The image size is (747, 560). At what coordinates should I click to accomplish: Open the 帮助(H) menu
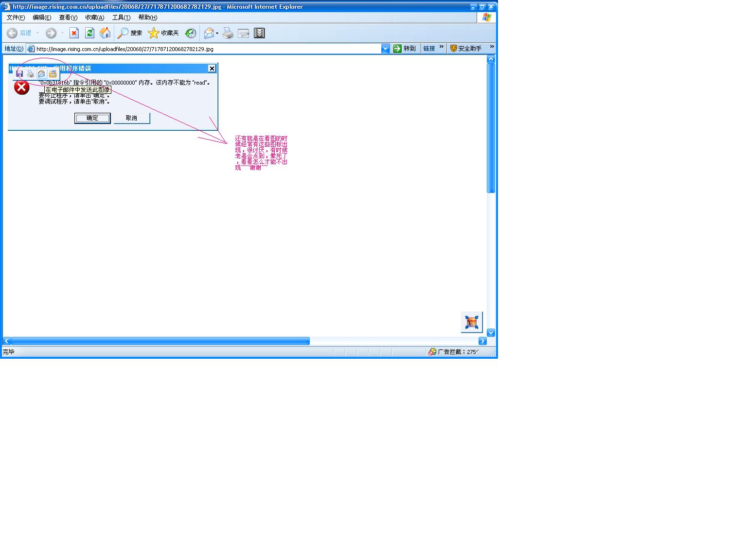(x=147, y=17)
